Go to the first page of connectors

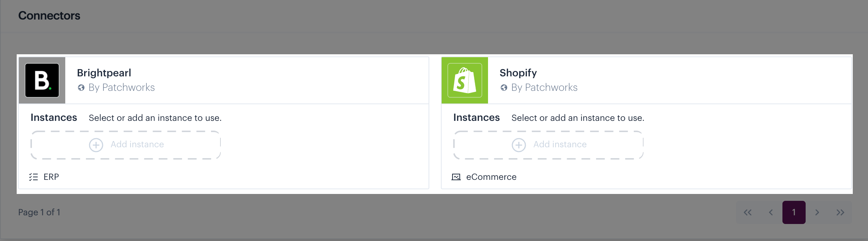point(748,212)
